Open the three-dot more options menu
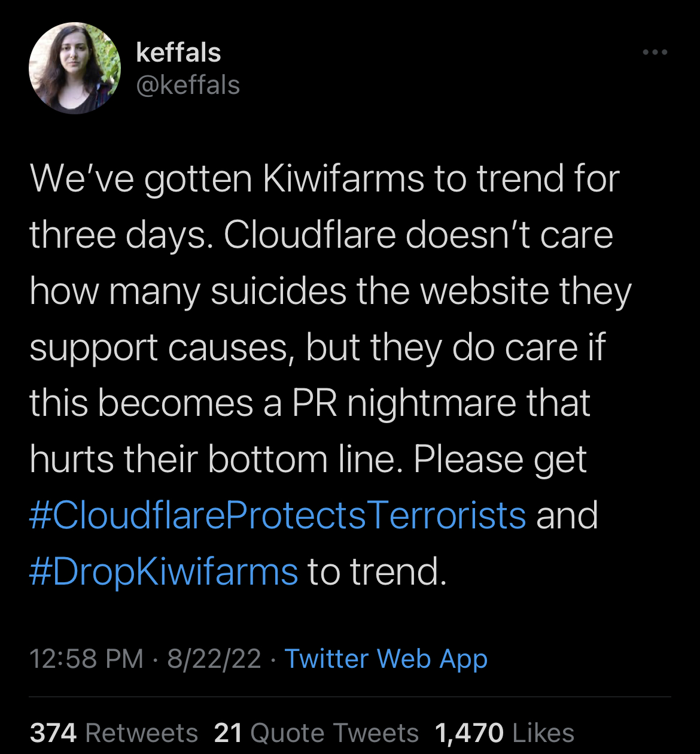 click(655, 53)
